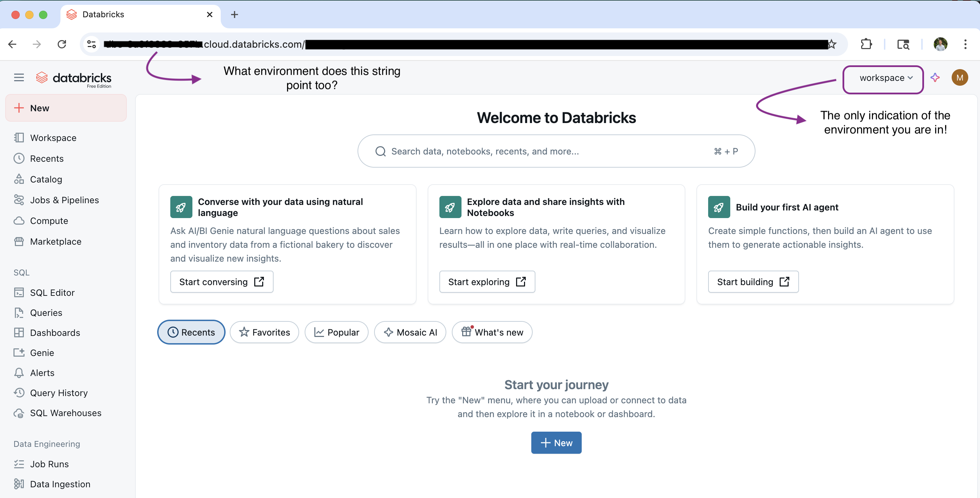Click the "SQL" section label in sidebar

[21, 273]
